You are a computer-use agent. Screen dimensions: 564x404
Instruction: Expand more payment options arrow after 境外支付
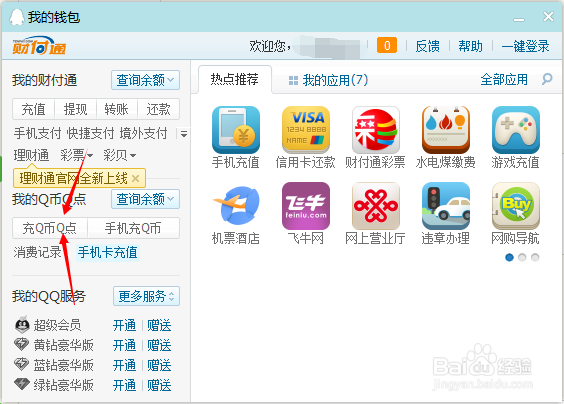pyautogui.click(x=184, y=134)
